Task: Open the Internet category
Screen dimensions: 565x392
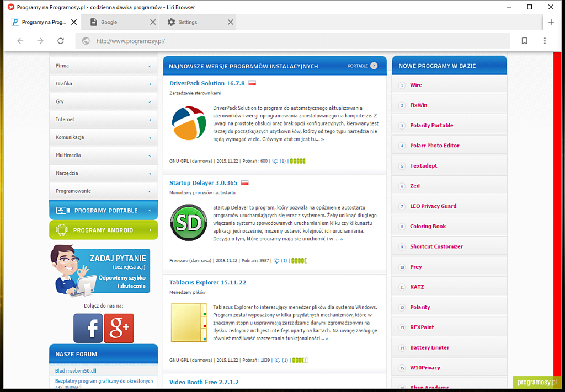Action: (x=103, y=120)
